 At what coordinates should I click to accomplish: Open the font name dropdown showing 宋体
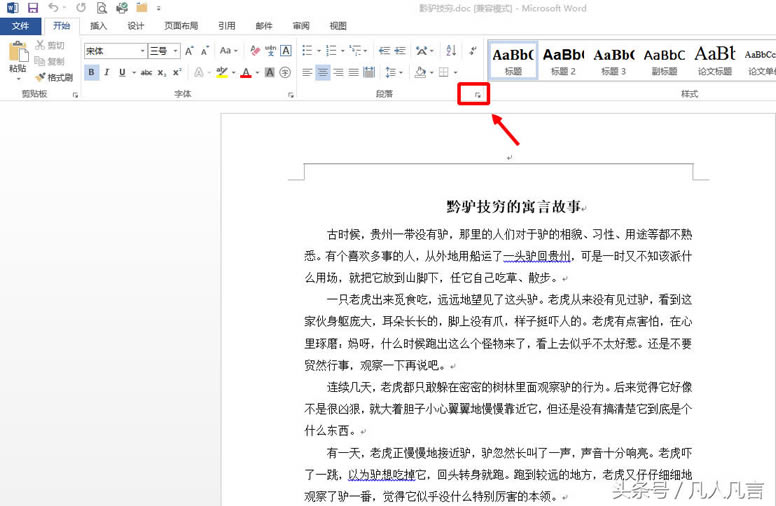click(142, 50)
